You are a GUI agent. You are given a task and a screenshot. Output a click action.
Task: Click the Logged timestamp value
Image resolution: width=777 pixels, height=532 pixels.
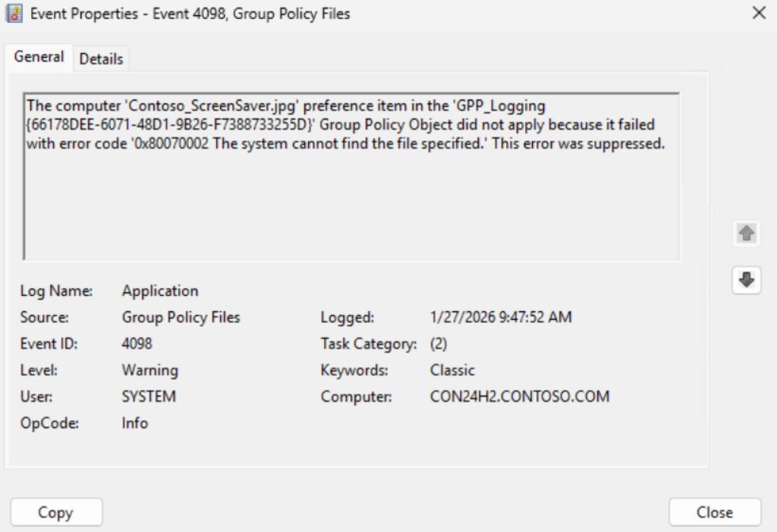click(501, 317)
